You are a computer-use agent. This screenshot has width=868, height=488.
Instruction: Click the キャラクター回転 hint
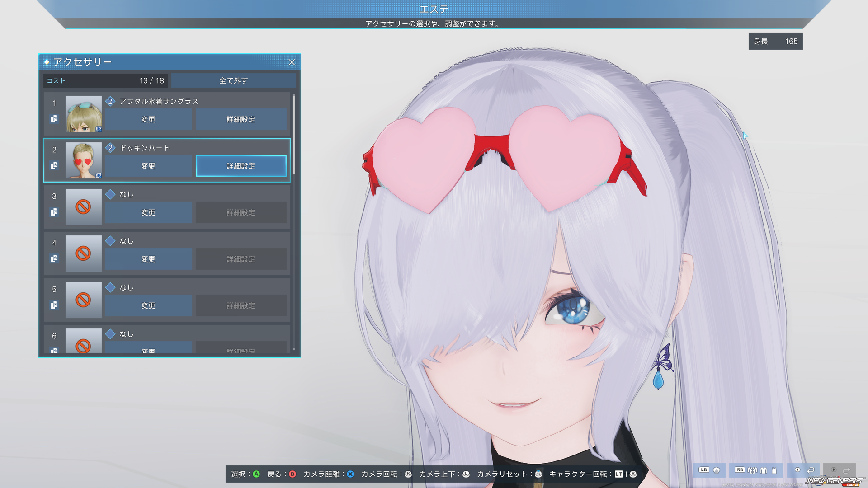tap(593, 474)
